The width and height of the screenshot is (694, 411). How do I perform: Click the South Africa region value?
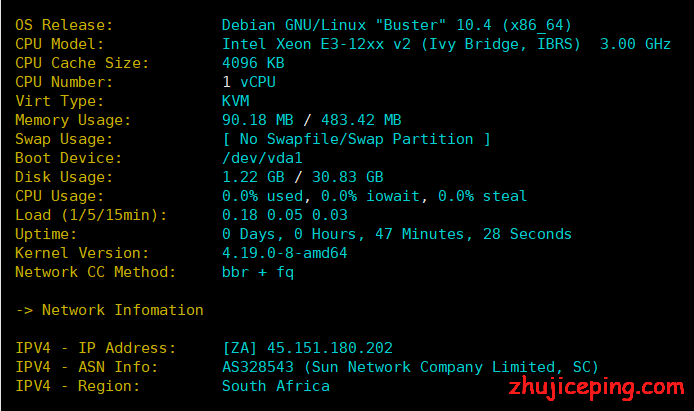coord(276,386)
